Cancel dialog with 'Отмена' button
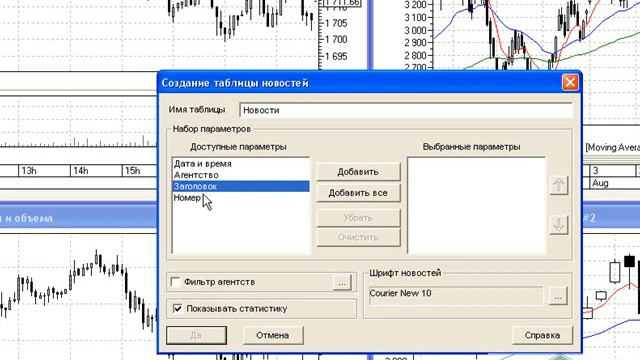Screen dimensions: 640x360 coord(273,335)
